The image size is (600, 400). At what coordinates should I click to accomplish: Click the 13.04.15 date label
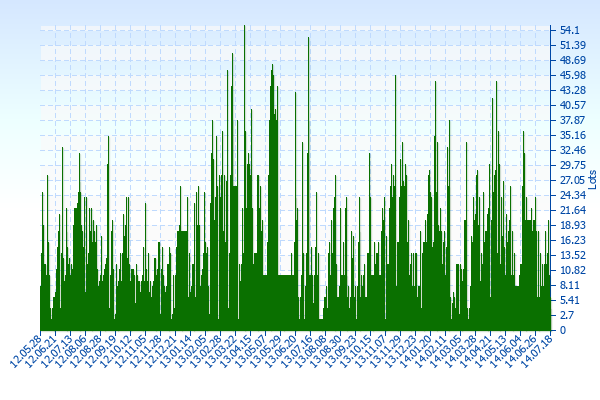point(236,351)
